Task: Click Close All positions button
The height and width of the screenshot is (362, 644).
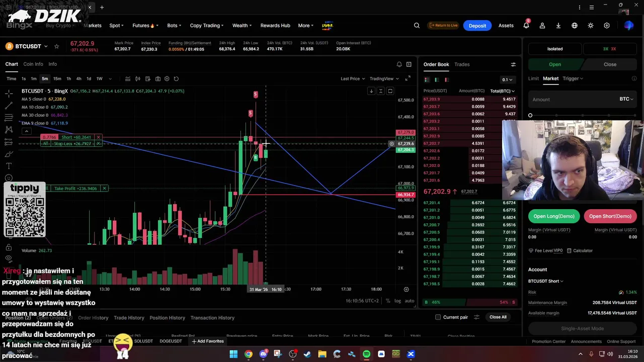Action: tap(498, 317)
